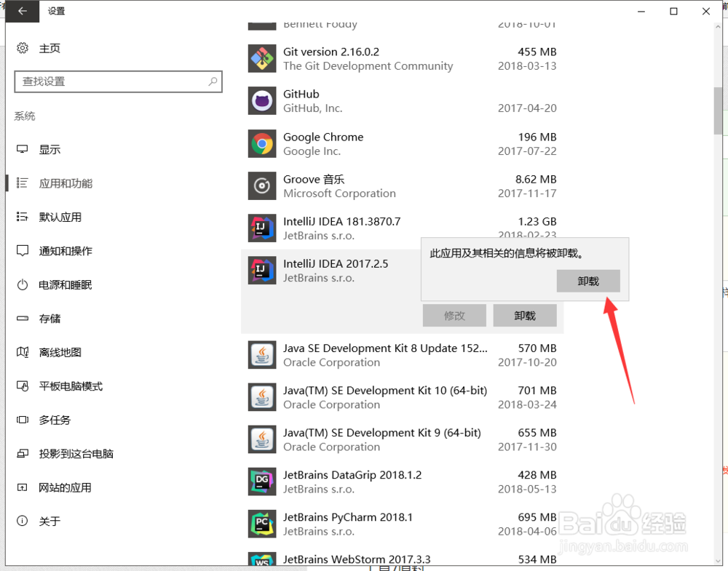
Task: Open the Tablet mode page
Action: [x=71, y=386]
